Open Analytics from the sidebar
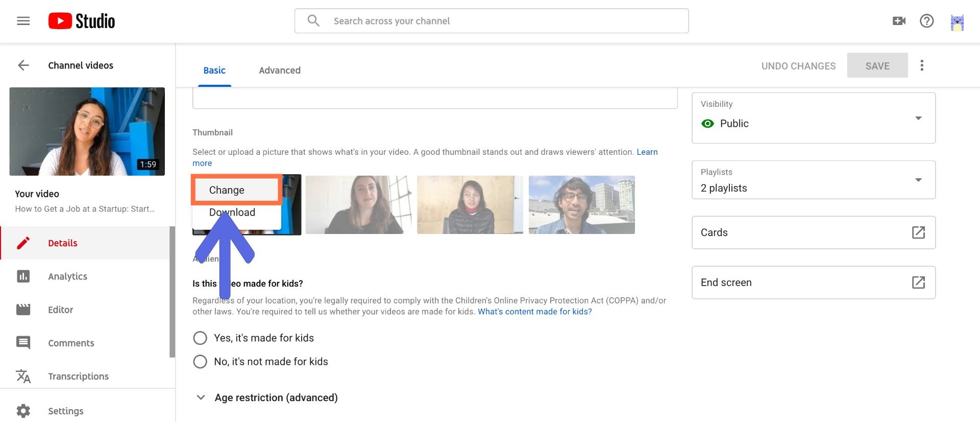 pos(67,276)
